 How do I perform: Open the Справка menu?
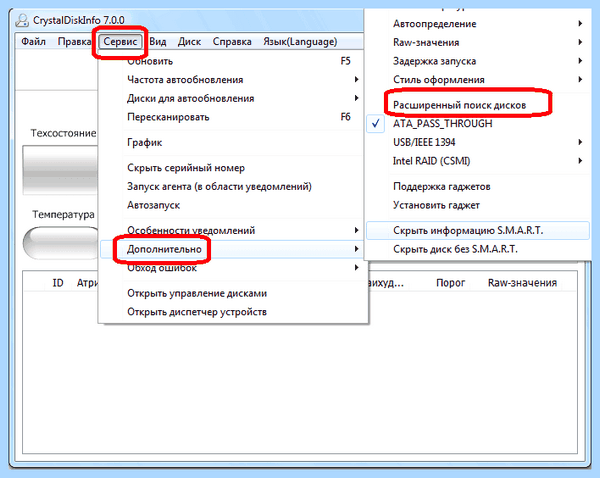coord(232,41)
